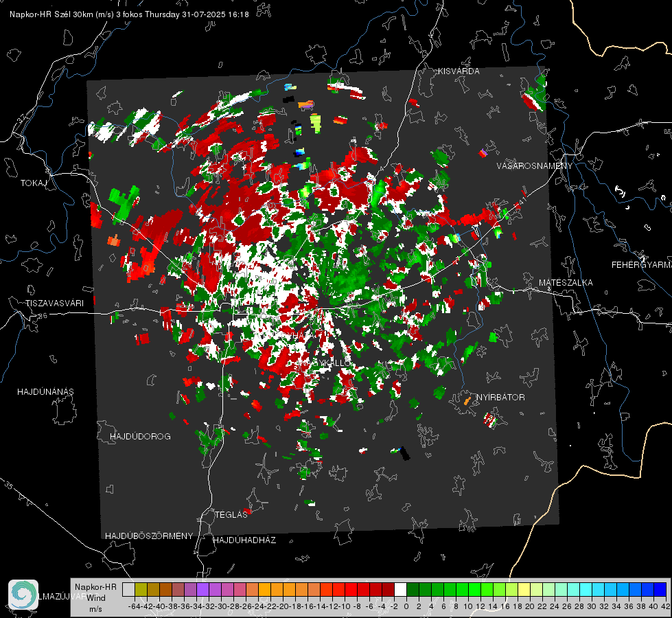Image resolution: width=672 pixels, height=618 pixels.
Task: Click the yellow swatch between 18 and 20
Action: 524,589
